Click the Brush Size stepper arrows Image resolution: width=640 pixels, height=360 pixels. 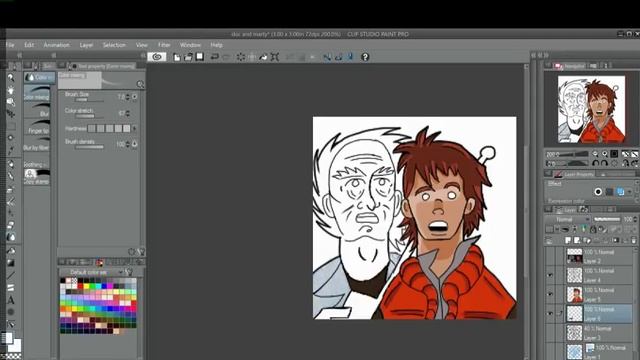point(128,97)
